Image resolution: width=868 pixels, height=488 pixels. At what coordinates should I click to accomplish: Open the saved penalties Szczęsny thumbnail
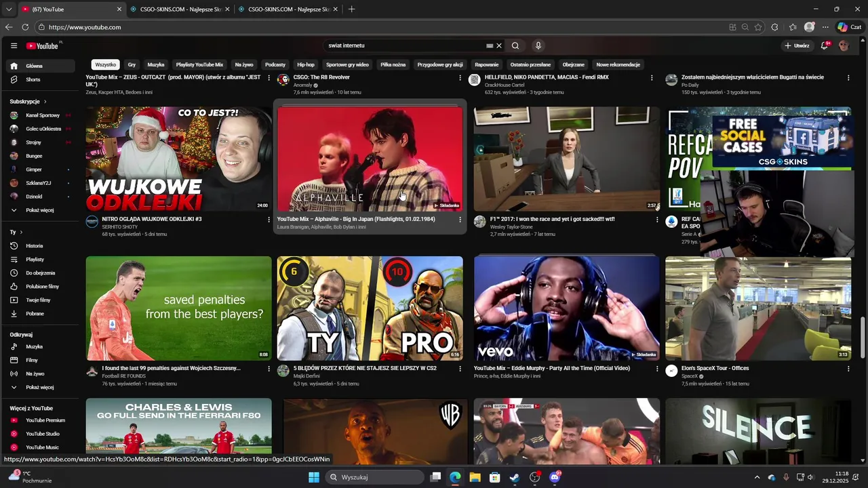click(x=178, y=308)
